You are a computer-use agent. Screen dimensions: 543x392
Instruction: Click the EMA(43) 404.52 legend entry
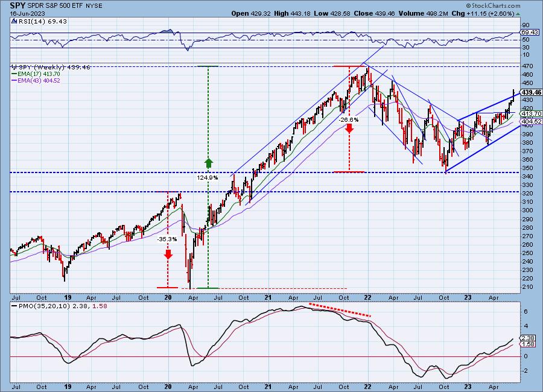(39, 81)
